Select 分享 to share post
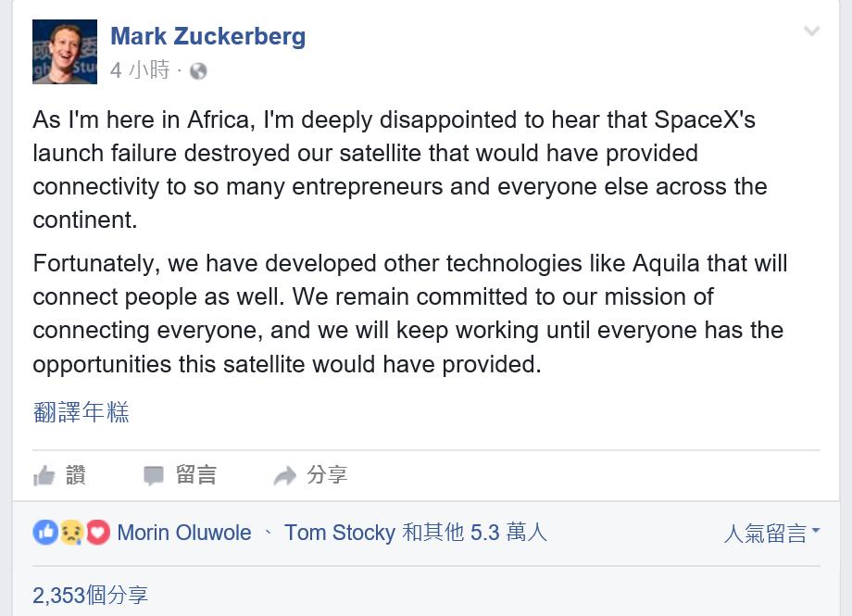This screenshot has width=852, height=616. 327,474
